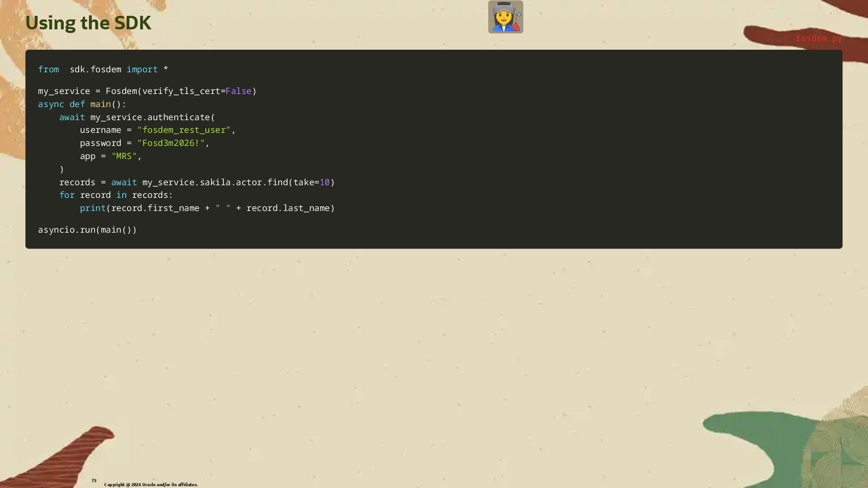Click the factory worker emoji icon
This screenshot has height=488, width=868.
[x=505, y=17]
